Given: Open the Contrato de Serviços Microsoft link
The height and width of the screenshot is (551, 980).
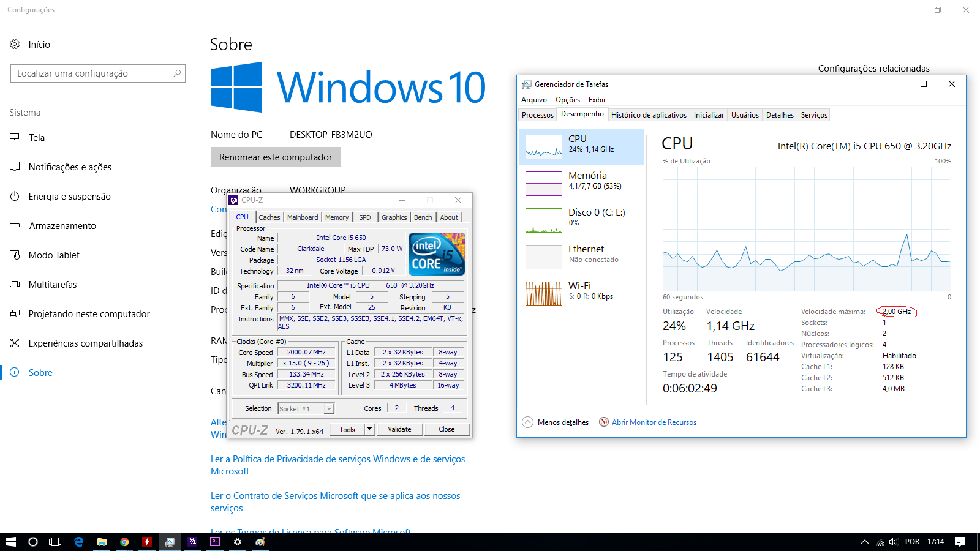Looking at the screenshot, I should click(x=335, y=502).
